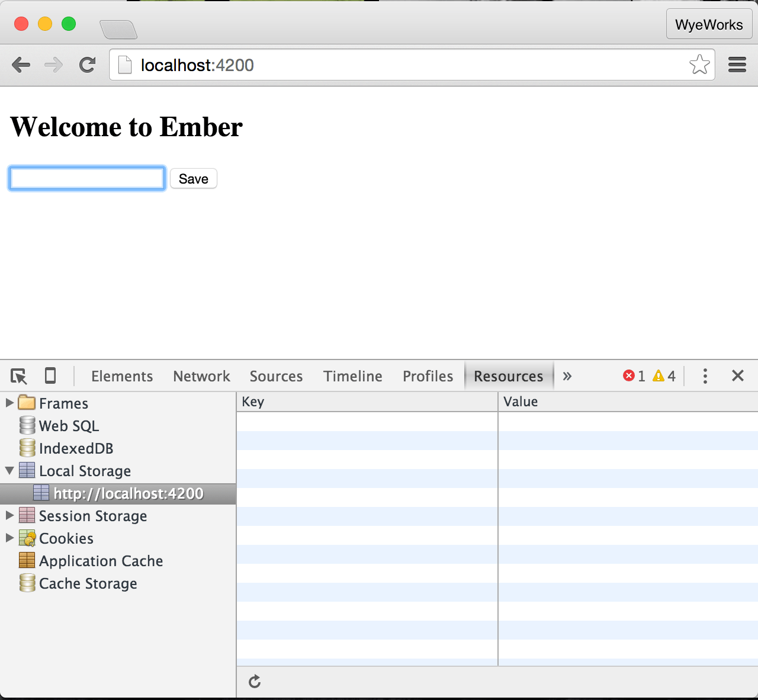
Task: Click the inspect element cursor icon
Action: click(19, 376)
